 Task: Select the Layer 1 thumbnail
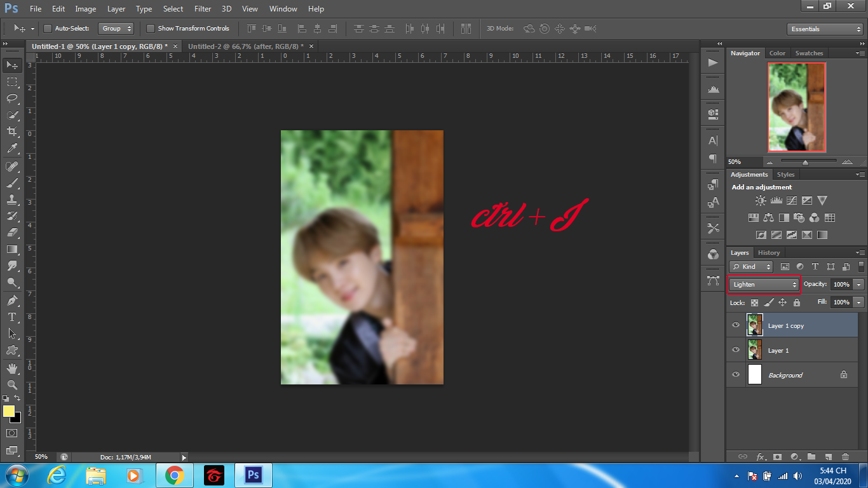pyautogui.click(x=755, y=350)
